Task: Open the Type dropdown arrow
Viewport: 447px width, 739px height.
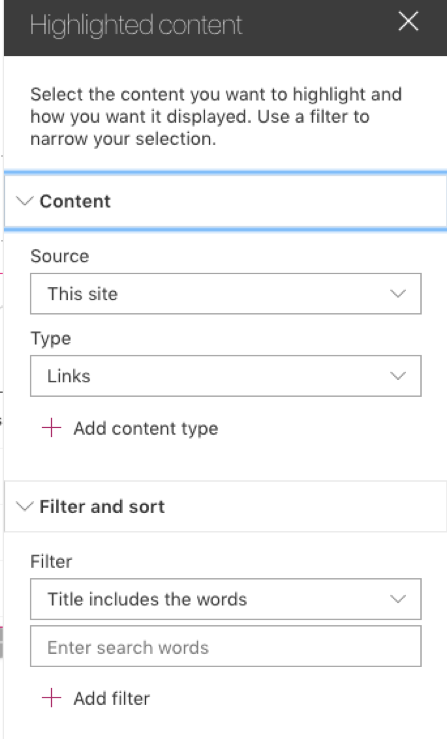Action: click(398, 376)
